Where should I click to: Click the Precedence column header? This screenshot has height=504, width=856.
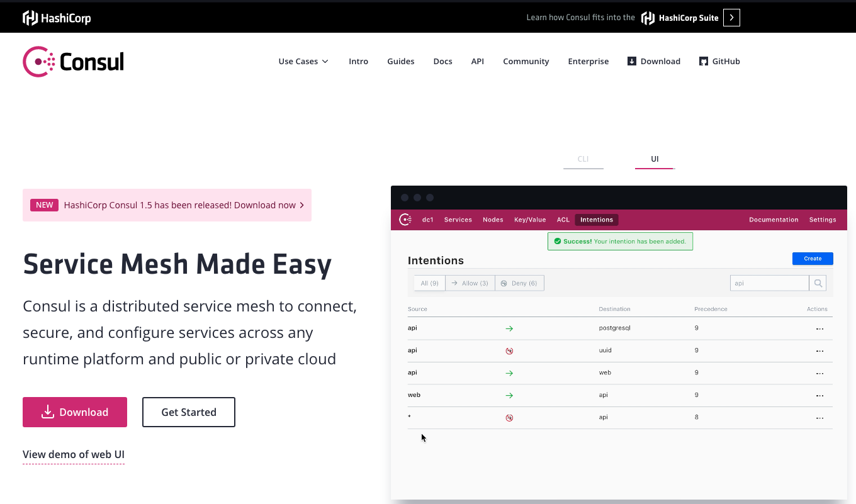711,309
